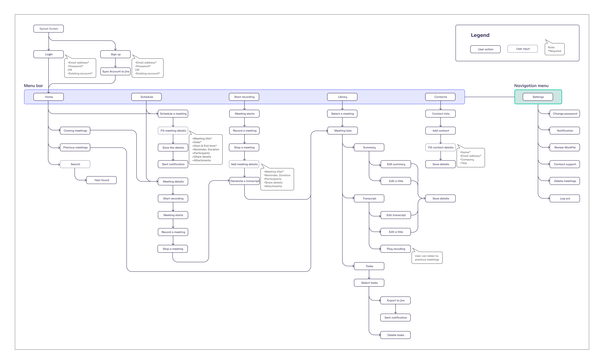
Task: Click the Play recoding node
Action: [x=396, y=249]
